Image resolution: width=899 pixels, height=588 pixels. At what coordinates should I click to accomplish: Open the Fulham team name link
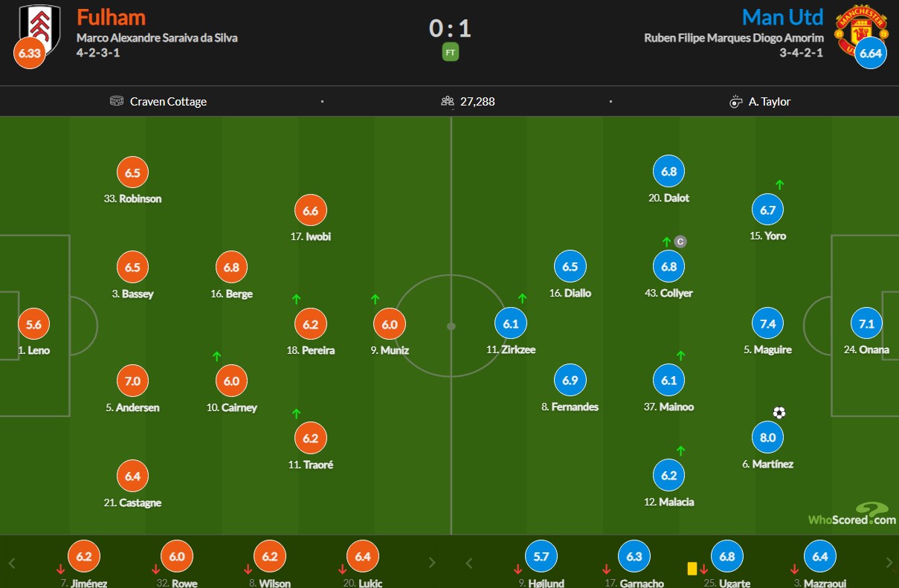pos(111,17)
